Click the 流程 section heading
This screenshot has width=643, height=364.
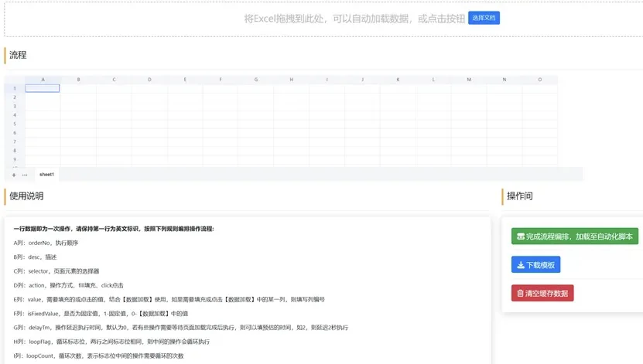click(18, 55)
